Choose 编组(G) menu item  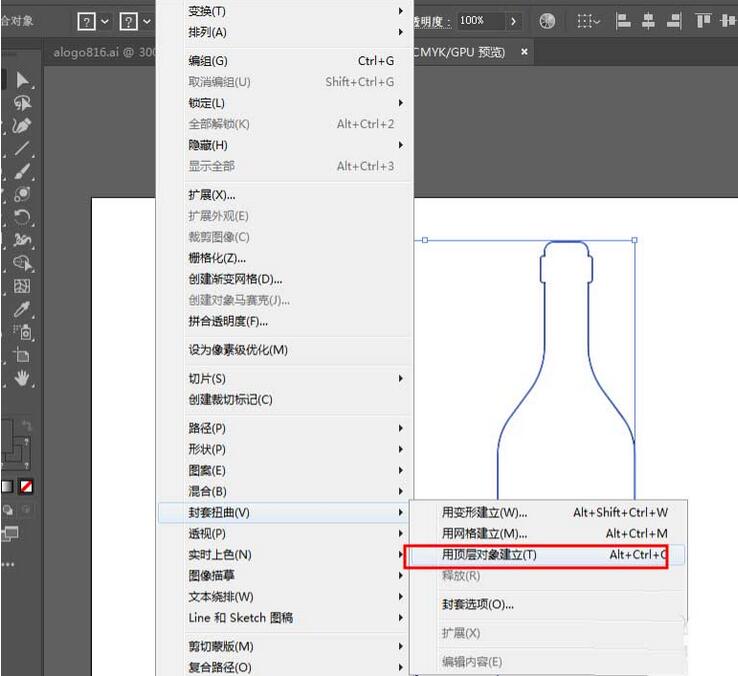pos(285,61)
